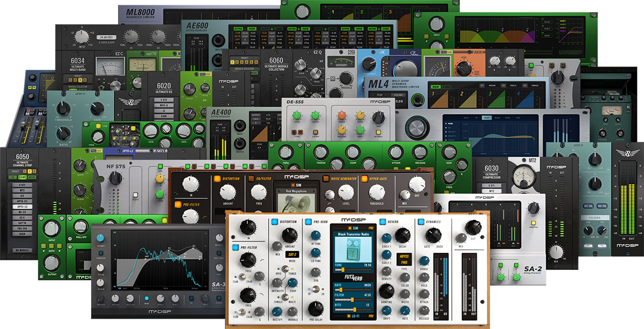Image resolution: width=644 pixels, height=329 pixels.
Task: Click FutzVerb Tune slider
Action: pyautogui.click(x=353, y=269)
